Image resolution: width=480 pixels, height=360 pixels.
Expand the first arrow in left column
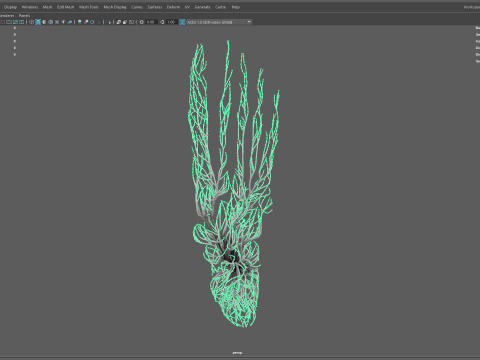(15, 28)
